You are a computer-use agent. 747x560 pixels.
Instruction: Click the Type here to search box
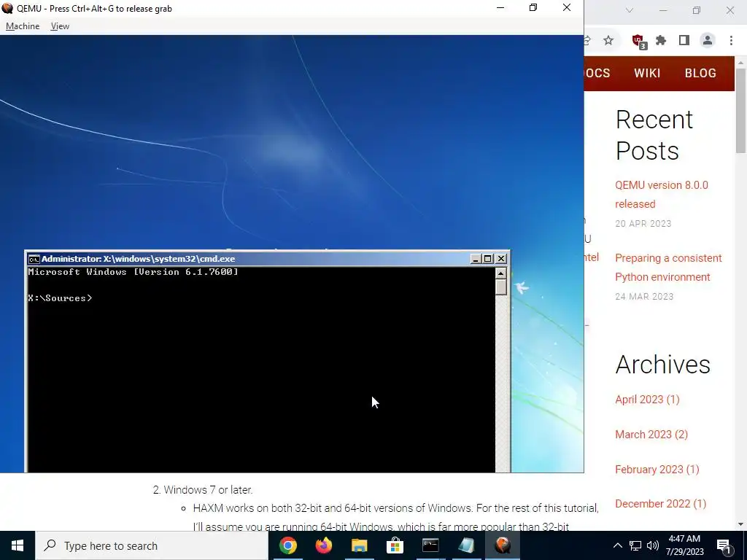click(152, 545)
